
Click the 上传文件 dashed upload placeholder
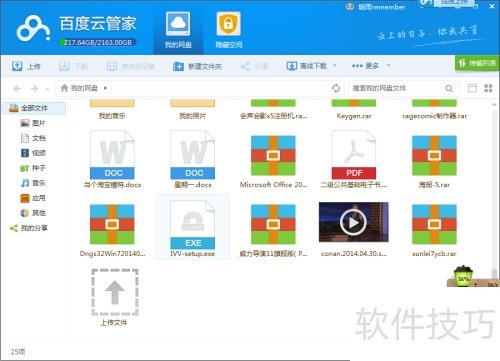115,292
